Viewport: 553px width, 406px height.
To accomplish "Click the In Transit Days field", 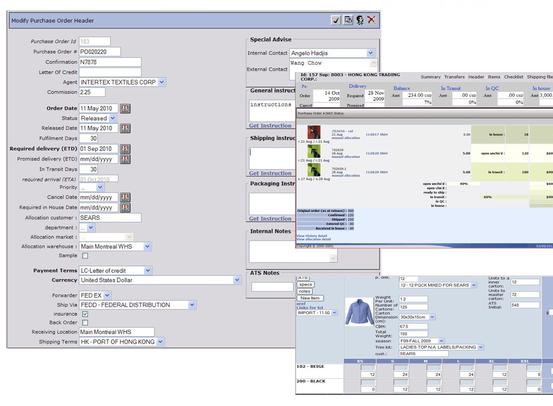I will [x=89, y=169].
